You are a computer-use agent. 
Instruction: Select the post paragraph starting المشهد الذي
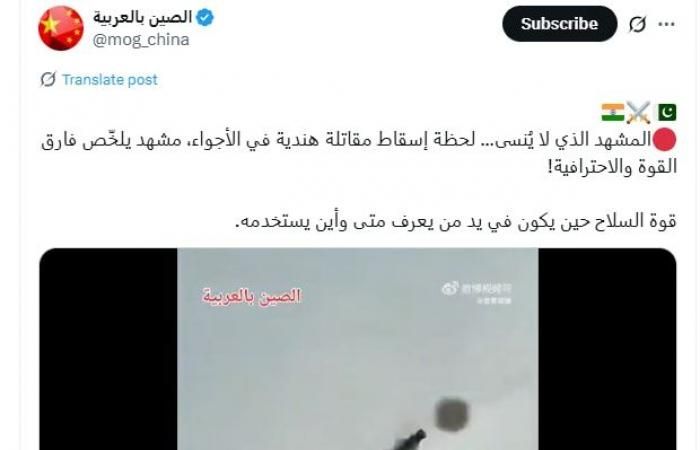(x=359, y=153)
